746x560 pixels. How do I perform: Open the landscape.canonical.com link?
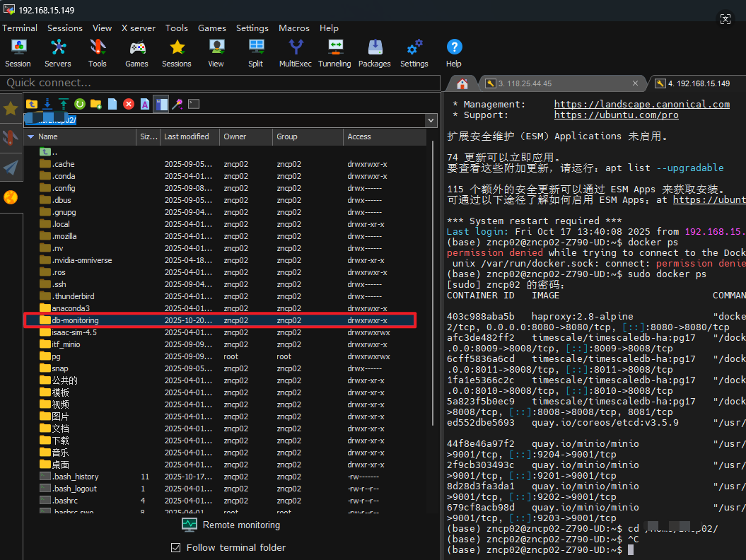[x=642, y=104]
